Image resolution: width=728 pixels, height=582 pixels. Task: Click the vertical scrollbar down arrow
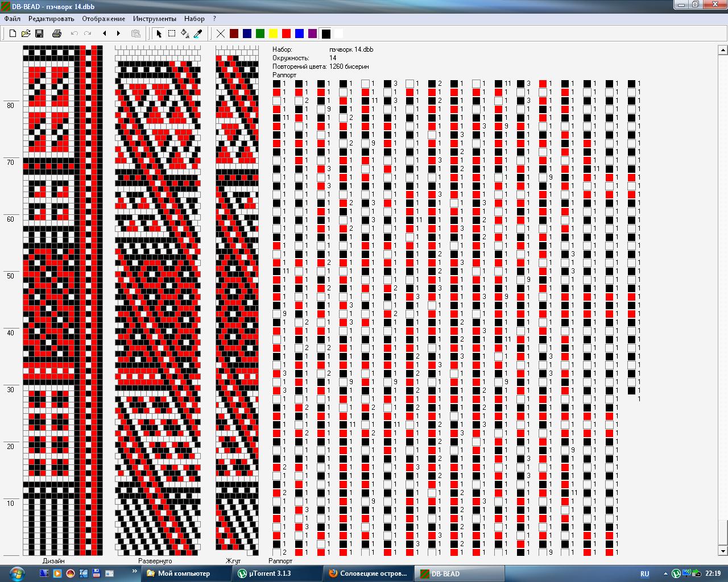tap(723, 551)
